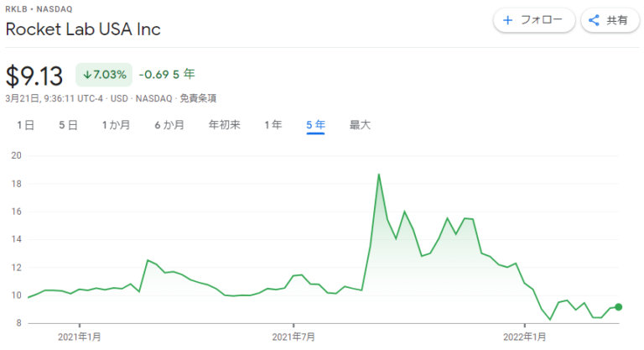Click the 共有 share button

[610, 20]
